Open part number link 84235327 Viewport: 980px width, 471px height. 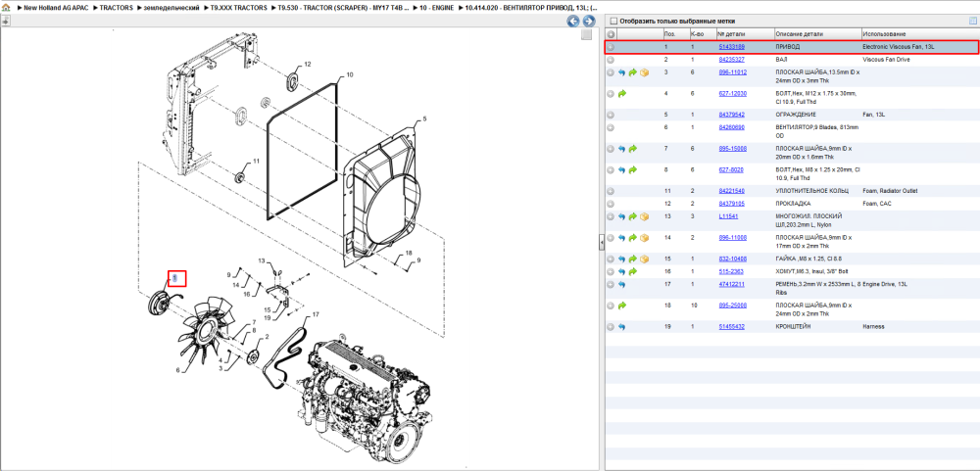point(731,60)
